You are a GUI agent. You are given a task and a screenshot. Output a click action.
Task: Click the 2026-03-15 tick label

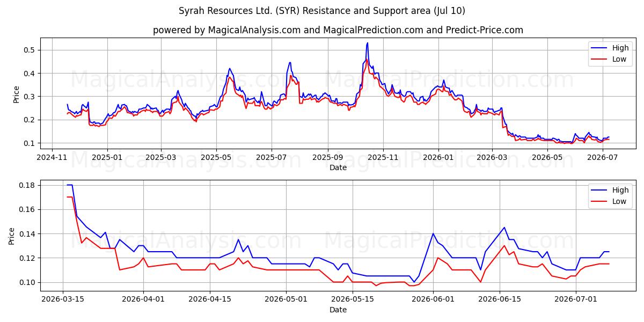coord(63,300)
